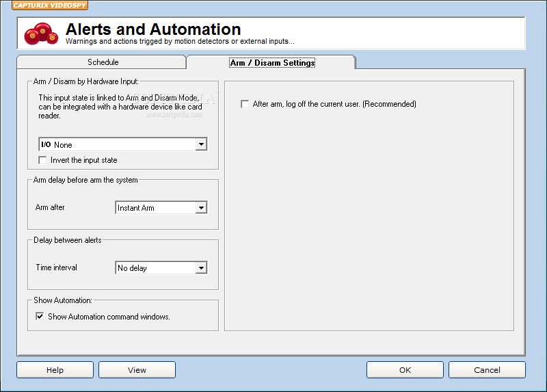Click the Capturix VideoSpy logo label

[x=50, y=5]
